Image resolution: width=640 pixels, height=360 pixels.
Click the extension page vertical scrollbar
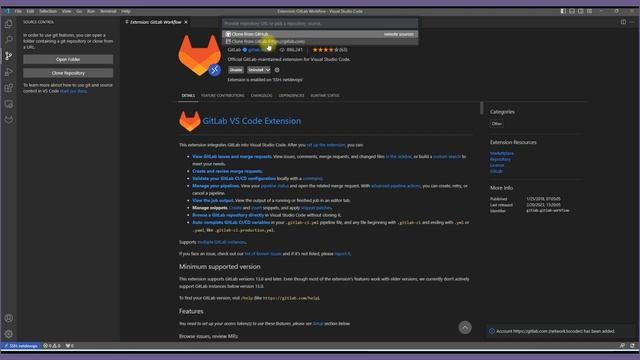pos(482,108)
